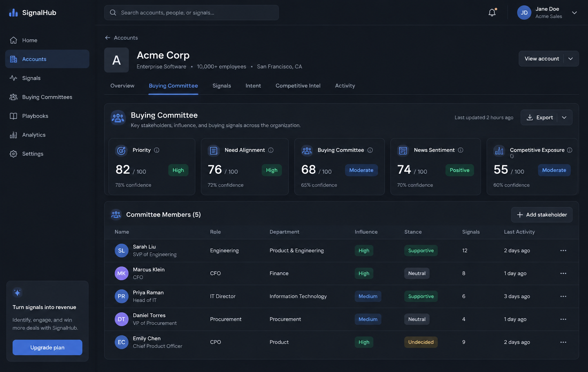This screenshot has height=372, width=588.
Task: Click the Export button
Action: coord(539,117)
